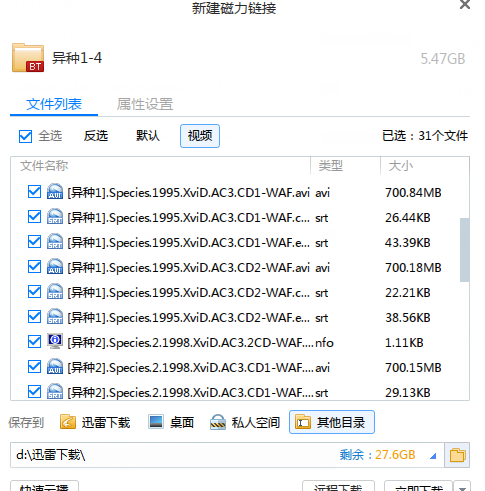485x491 pixels.
Task: Click the 1.11KB size value
Action: tap(404, 343)
